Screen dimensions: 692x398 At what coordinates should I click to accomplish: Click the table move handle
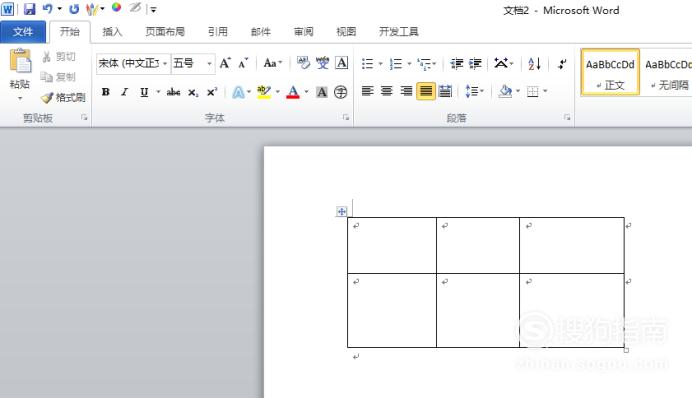coord(342,211)
